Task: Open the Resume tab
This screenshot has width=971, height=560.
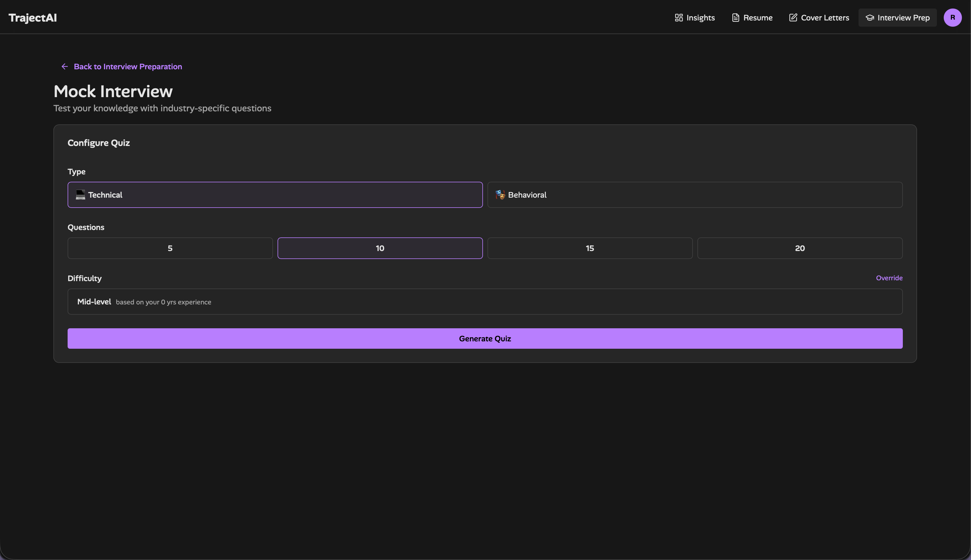Action: click(752, 18)
